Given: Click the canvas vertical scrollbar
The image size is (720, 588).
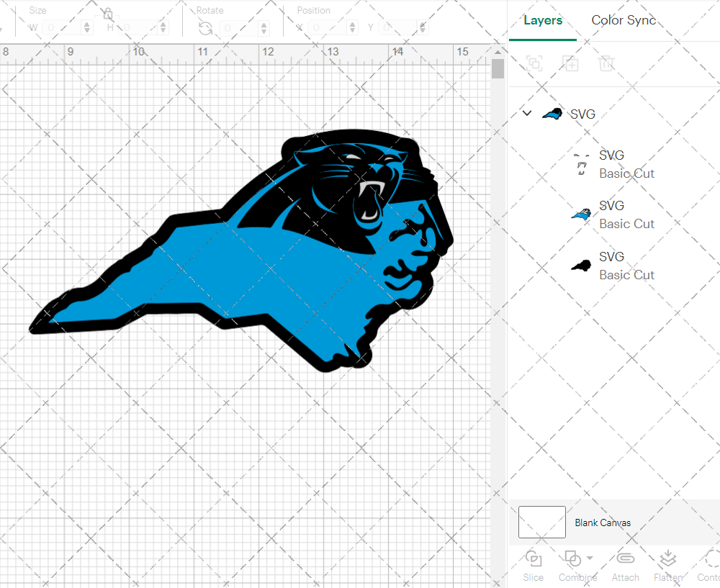Looking at the screenshot, I should (497, 68).
